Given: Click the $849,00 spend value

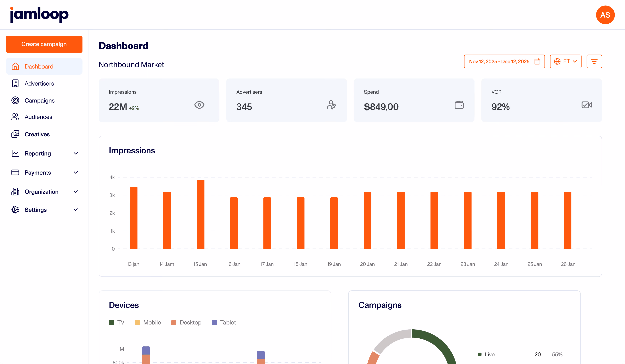Looking at the screenshot, I should point(381,107).
